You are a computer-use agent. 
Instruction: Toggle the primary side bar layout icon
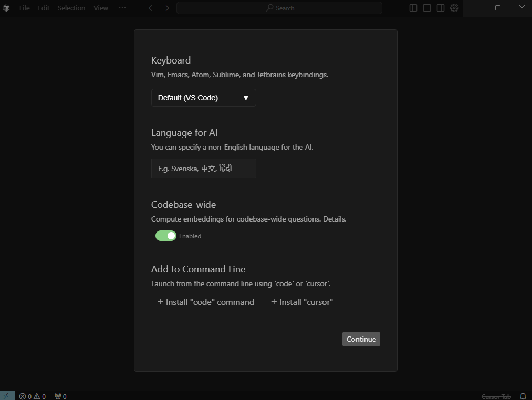pyautogui.click(x=413, y=8)
